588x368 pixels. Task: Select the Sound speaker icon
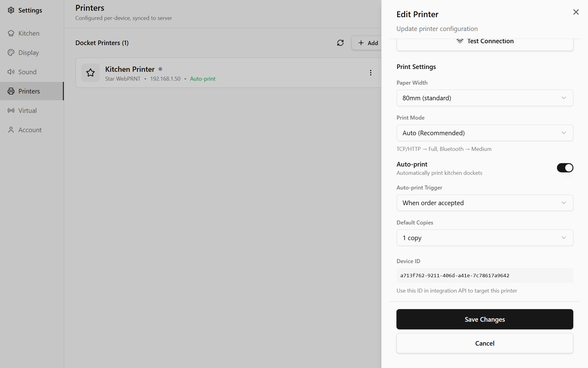click(11, 72)
